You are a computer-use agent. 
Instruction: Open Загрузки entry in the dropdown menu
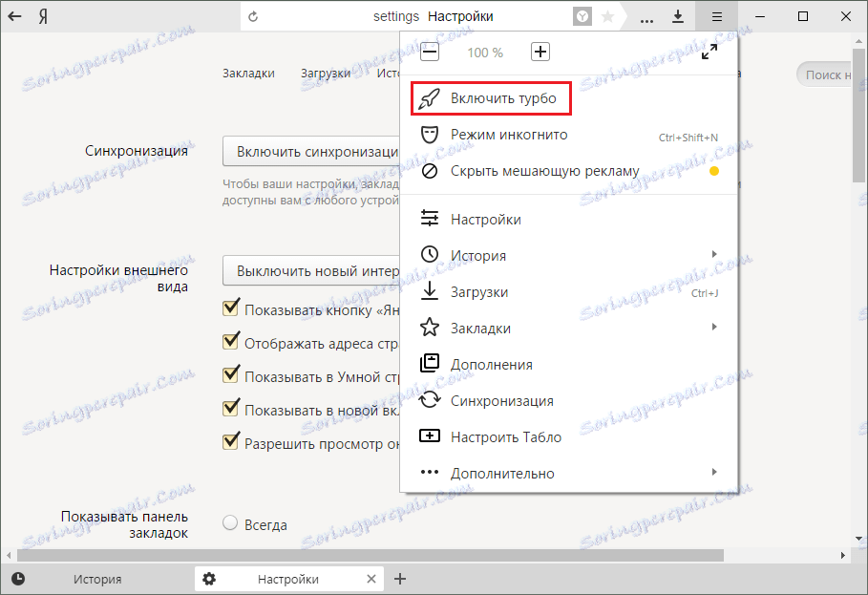pyautogui.click(x=569, y=291)
